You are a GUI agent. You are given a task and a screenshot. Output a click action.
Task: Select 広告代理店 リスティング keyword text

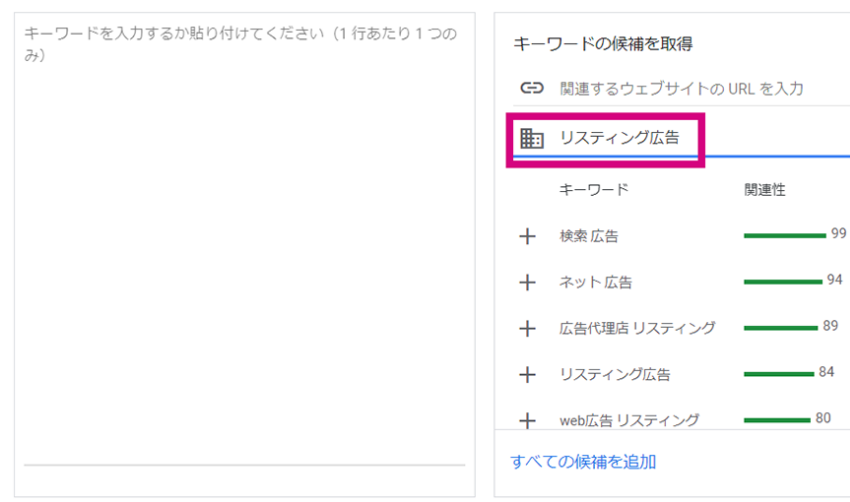pos(638,329)
